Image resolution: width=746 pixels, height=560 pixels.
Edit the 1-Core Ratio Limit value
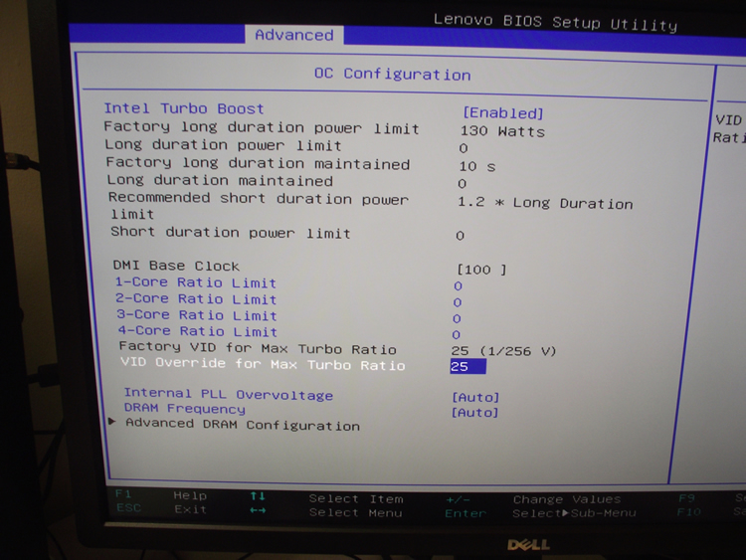pos(458,285)
